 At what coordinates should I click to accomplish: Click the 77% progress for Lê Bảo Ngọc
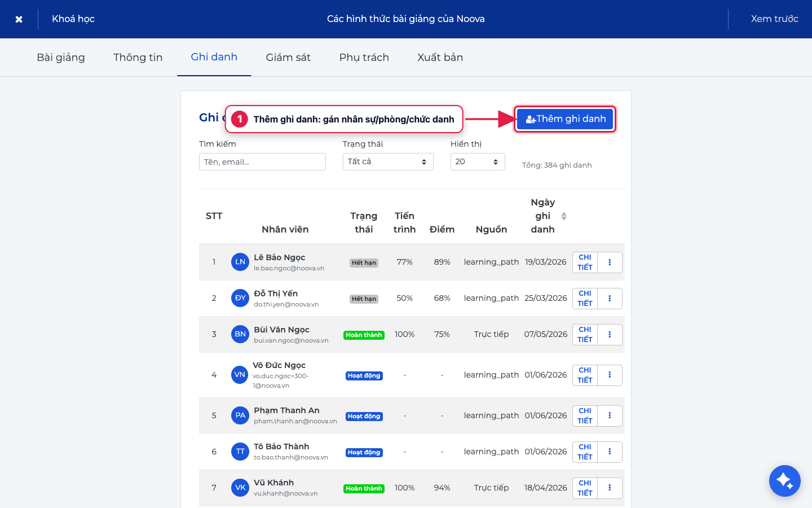click(404, 262)
